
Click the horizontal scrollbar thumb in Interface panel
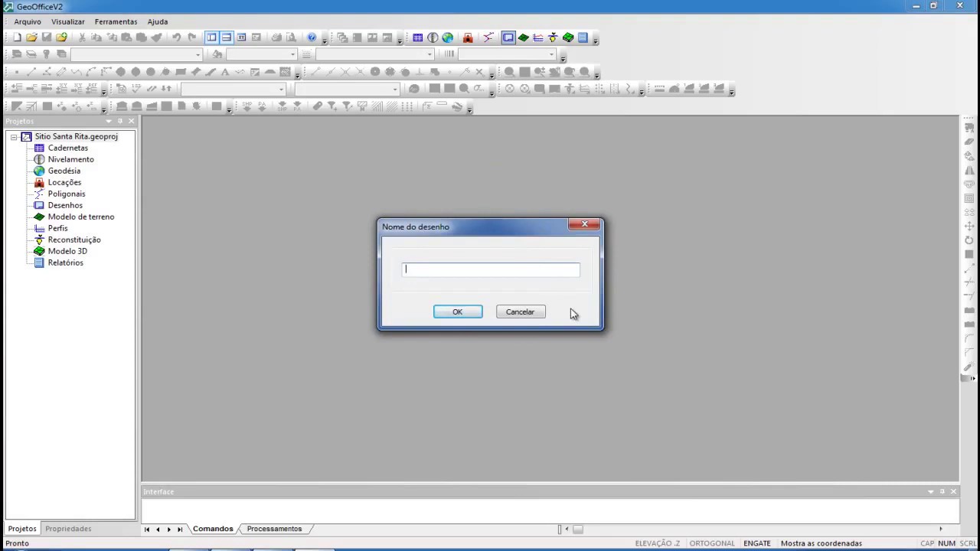(578, 529)
